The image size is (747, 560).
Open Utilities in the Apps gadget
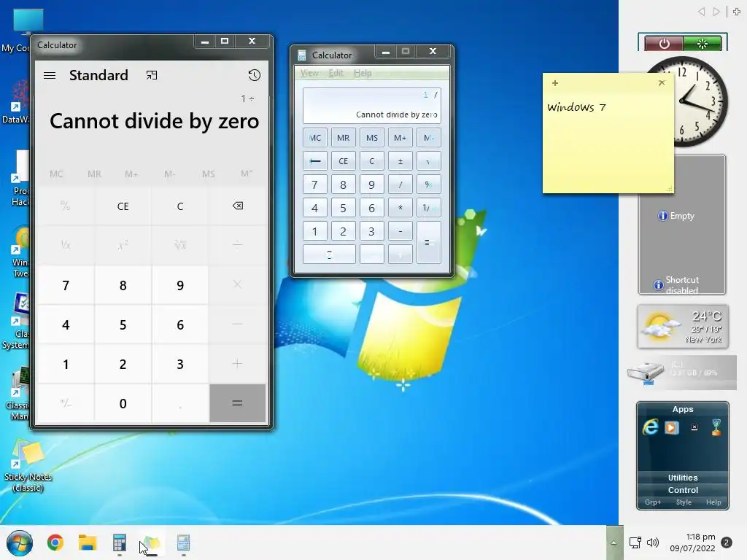click(683, 478)
